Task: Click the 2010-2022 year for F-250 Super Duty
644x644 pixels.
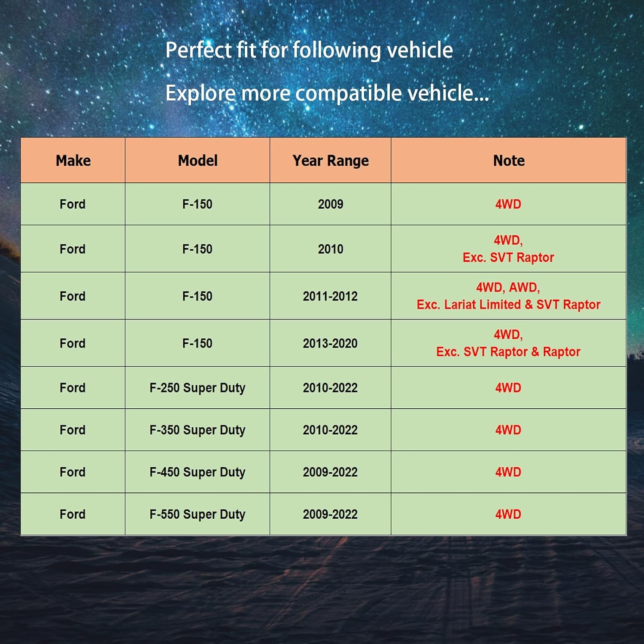Action: point(330,388)
